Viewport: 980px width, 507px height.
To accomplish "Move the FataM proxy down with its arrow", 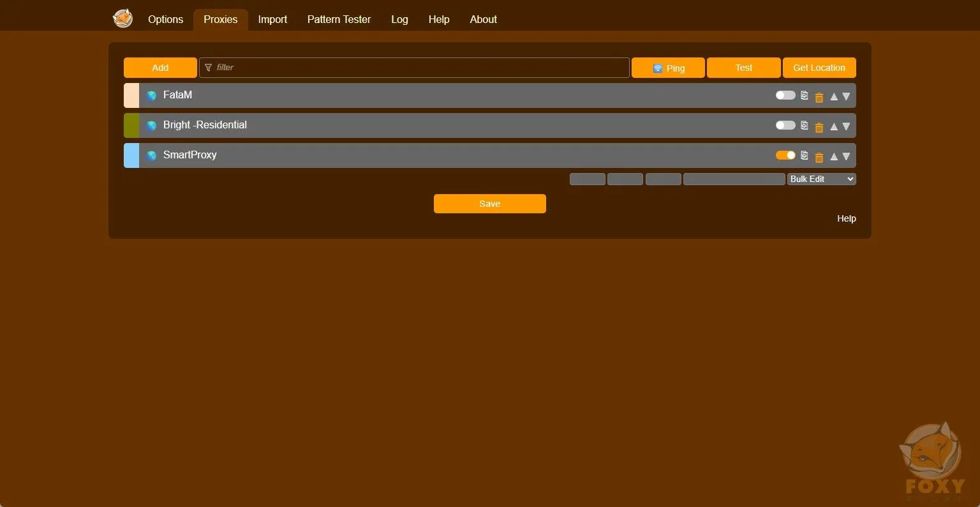I will [x=847, y=96].
